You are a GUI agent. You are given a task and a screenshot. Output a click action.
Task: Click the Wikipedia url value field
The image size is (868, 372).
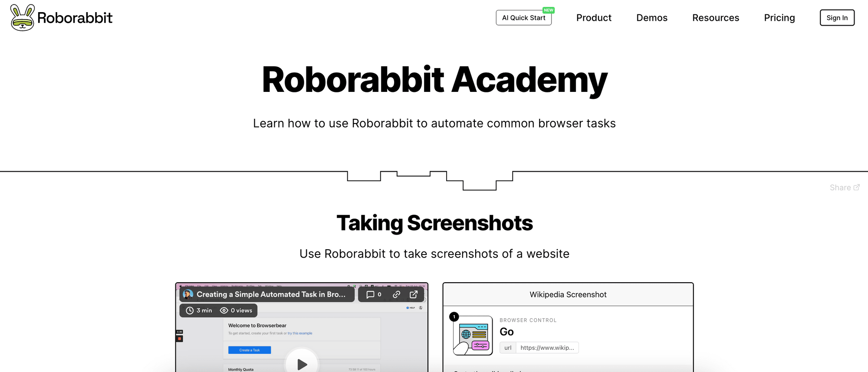point(547,348)
